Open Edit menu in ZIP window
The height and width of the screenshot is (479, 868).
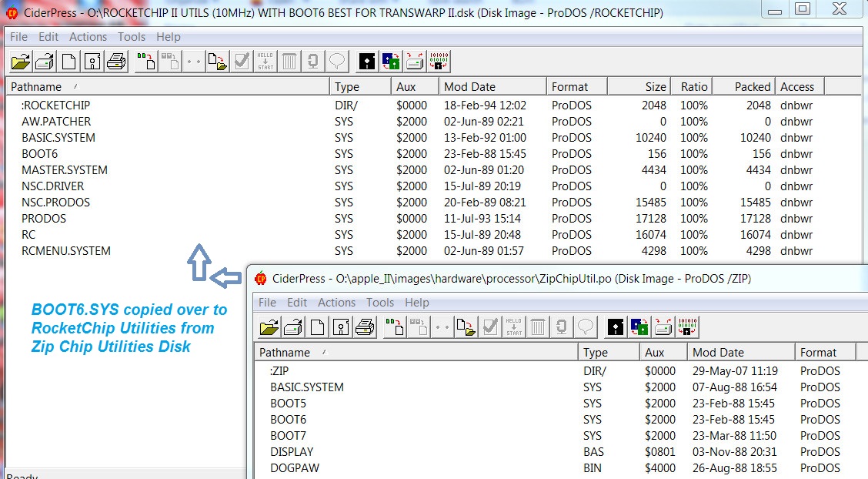(x=297, y=303)
